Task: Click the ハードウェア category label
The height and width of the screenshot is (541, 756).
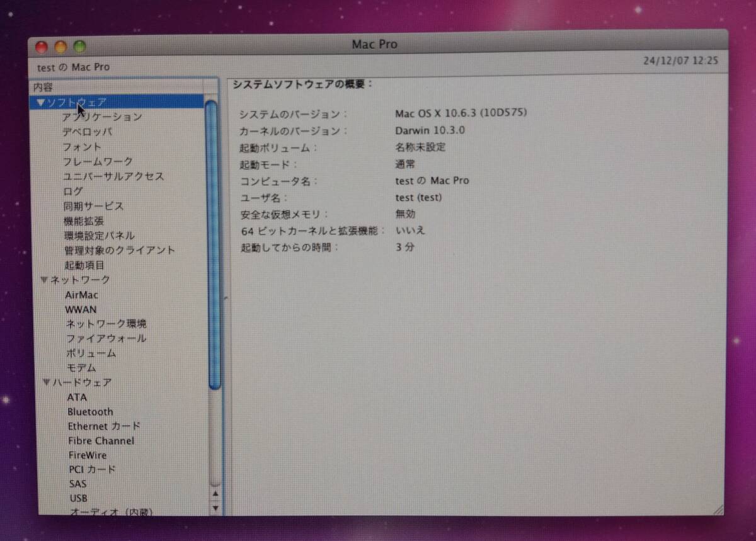Action: tap(82, 383)
